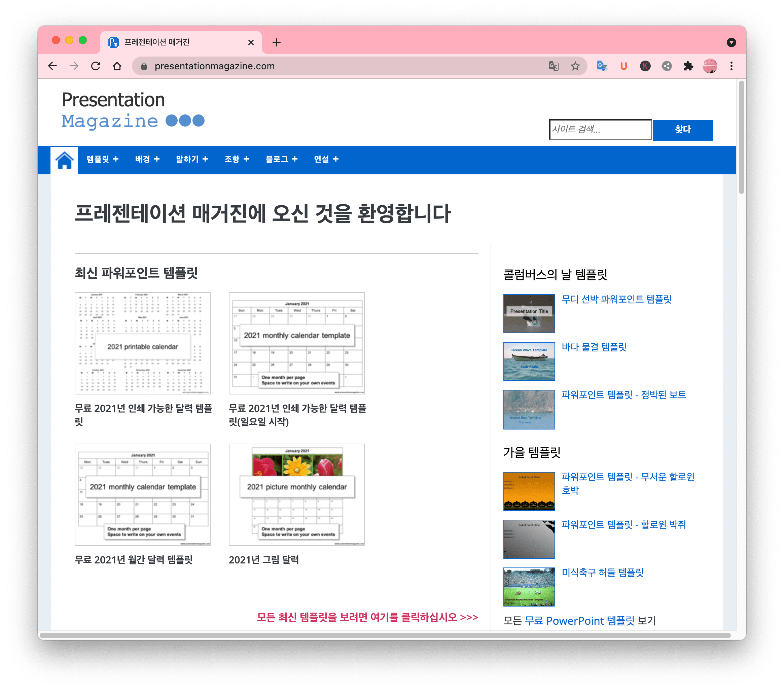Select the 프레젠테이션 매거진 browser tab
Viewport: 784px width, 690px height.
coord(181,42)
